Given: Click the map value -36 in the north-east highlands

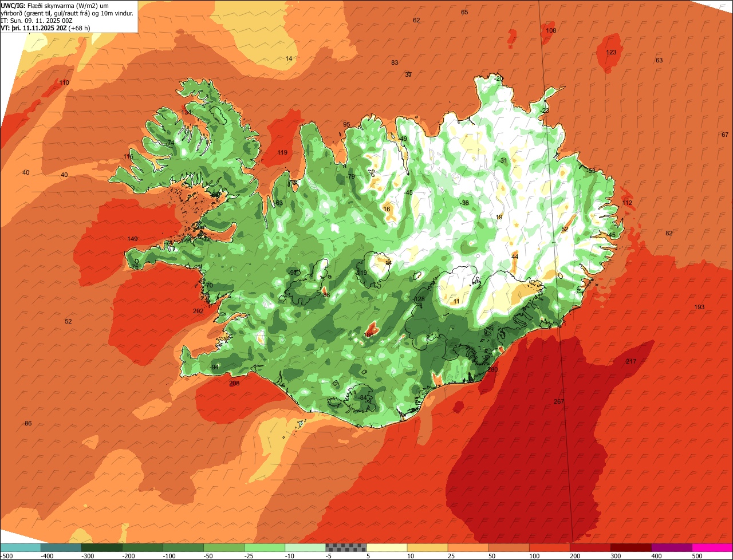Looking at the screenshot, I should (464, 203).
